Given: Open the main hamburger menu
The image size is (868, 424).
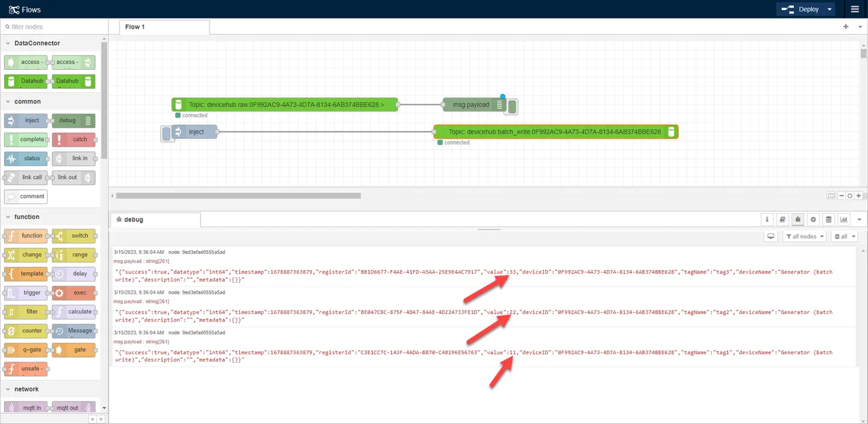Looking at the screenshot, I should [x=854, y=9].
